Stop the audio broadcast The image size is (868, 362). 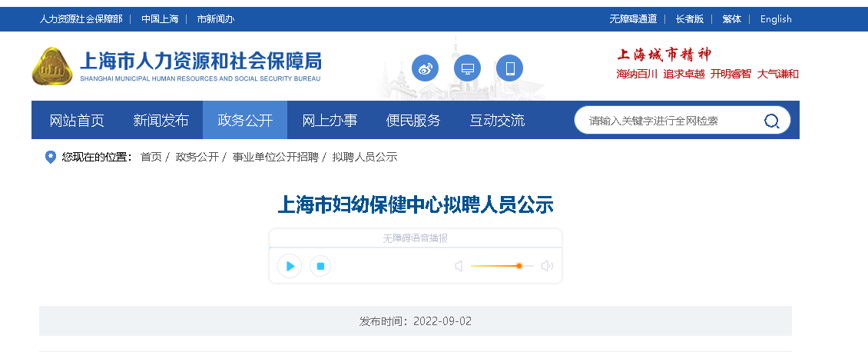click(320, 266)
